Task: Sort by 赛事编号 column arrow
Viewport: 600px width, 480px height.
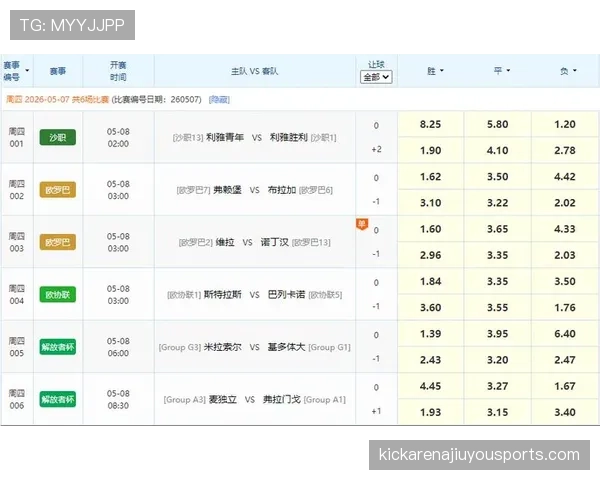Action: coord(27,71)
